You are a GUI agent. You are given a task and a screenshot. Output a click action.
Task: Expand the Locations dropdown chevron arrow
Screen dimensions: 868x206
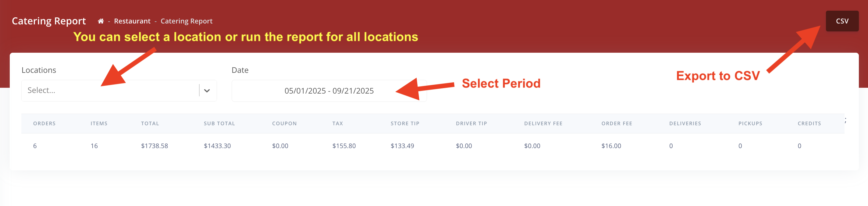click(x=207, y=91)
